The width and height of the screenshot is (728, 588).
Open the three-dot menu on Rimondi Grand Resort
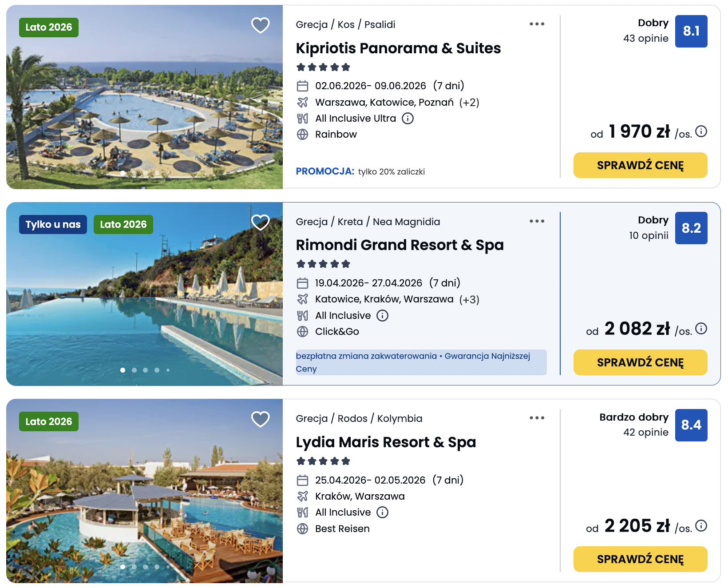coord(537,221)
